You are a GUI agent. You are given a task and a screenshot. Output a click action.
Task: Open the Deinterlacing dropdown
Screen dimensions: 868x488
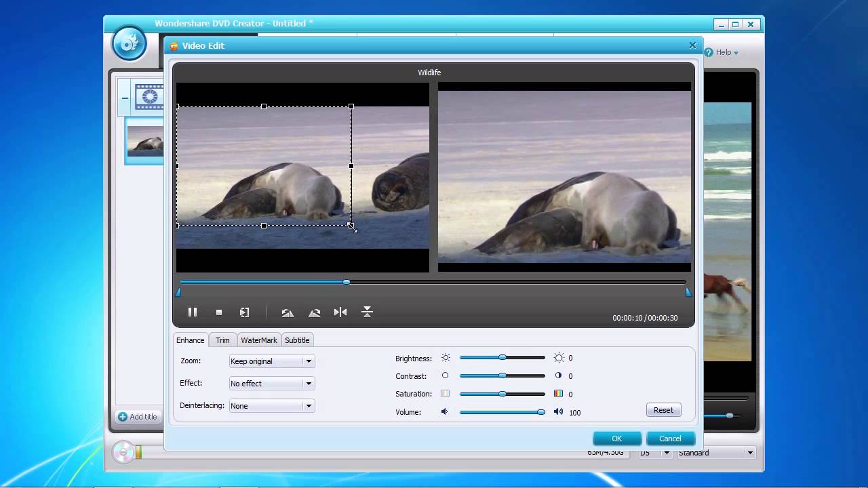pyautogui.click(x=271, y=406)
